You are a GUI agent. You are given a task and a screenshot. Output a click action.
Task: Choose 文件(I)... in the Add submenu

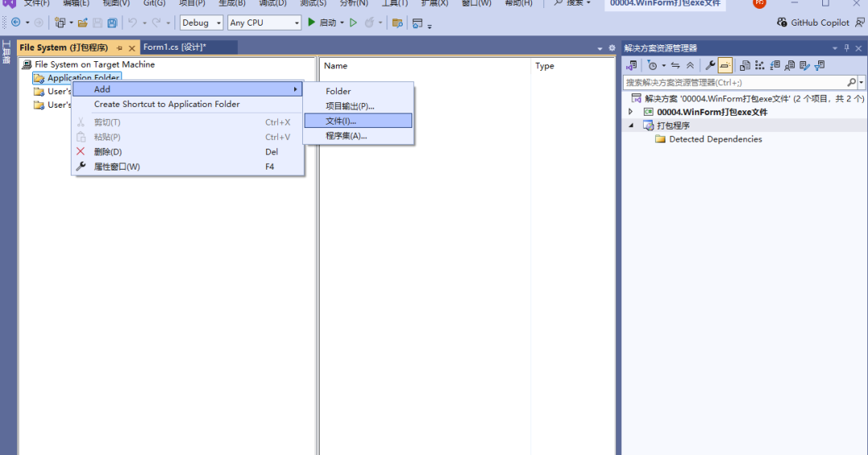358,121
